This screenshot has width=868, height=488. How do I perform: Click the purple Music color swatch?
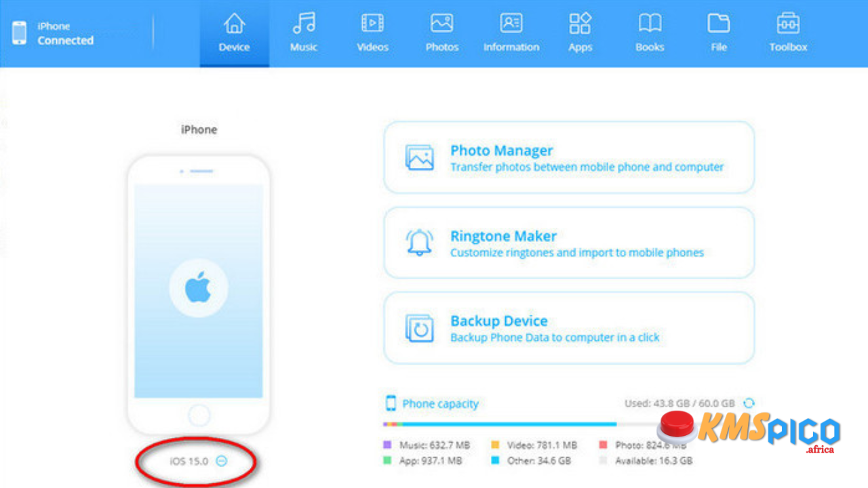point(387,445)
